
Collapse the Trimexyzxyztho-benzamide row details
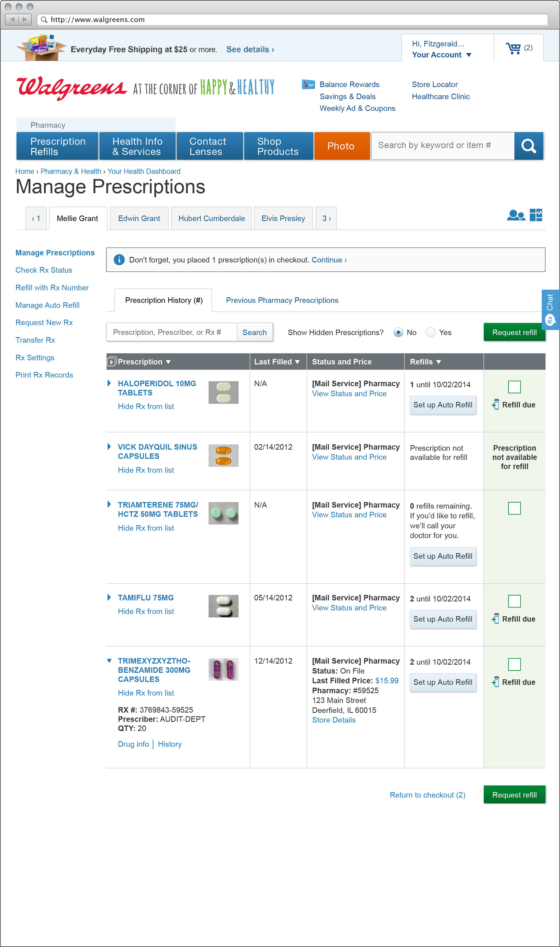coord(109,661)
